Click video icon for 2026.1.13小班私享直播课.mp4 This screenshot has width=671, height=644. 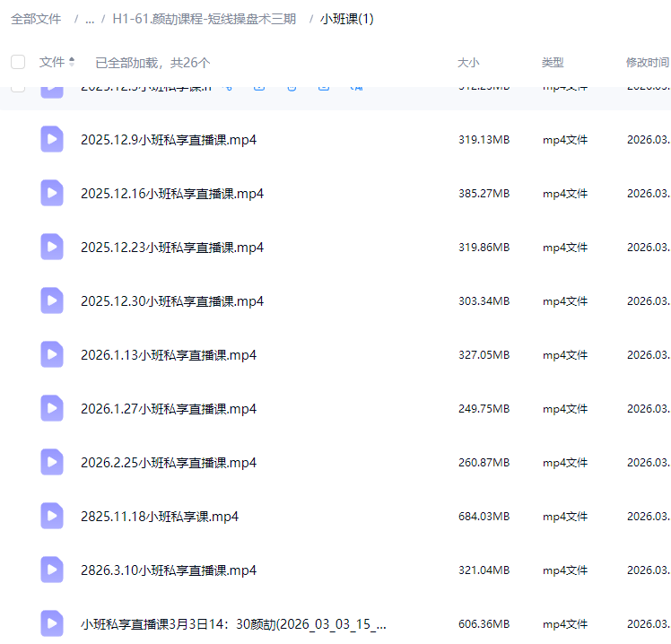[x=52, y=354]
